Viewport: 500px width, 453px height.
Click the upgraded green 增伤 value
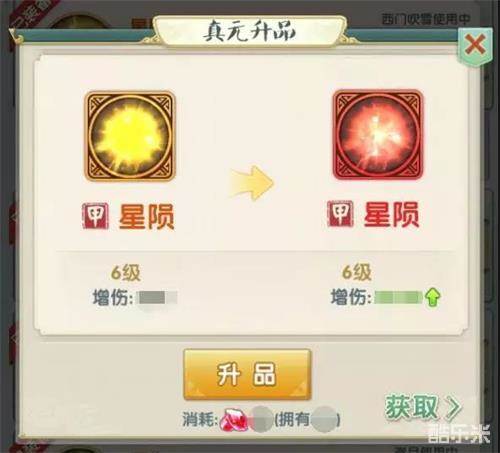[x=398, y=297]
